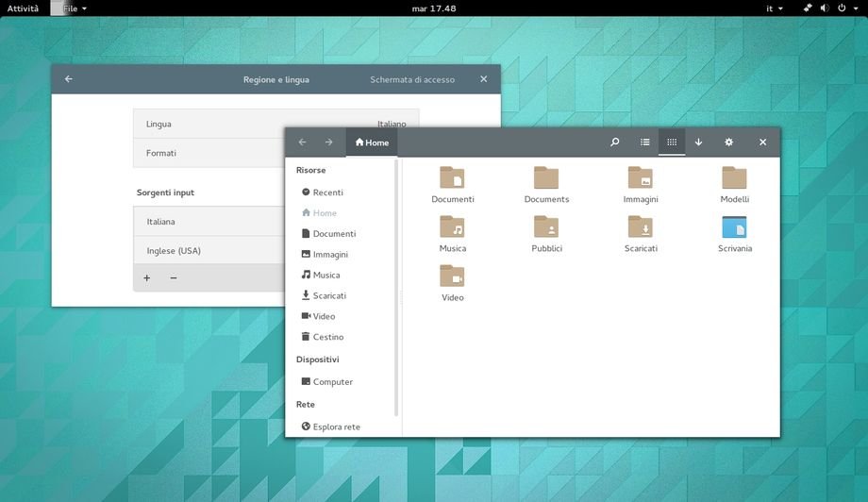Open the gear settings menu in Files

(x=728, y=142)
